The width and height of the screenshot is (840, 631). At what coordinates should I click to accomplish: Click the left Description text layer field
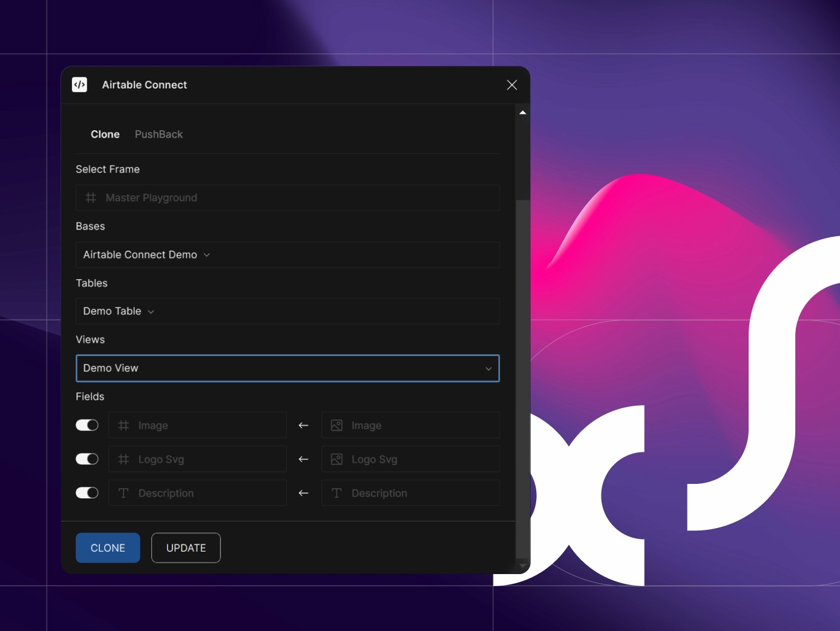tap(197, 493)
